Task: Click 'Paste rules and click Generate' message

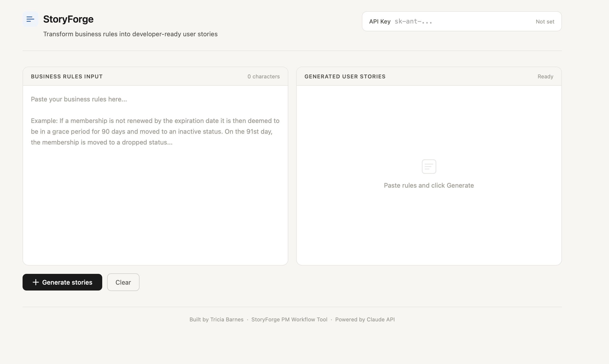Action: click(x=429, y=185)
